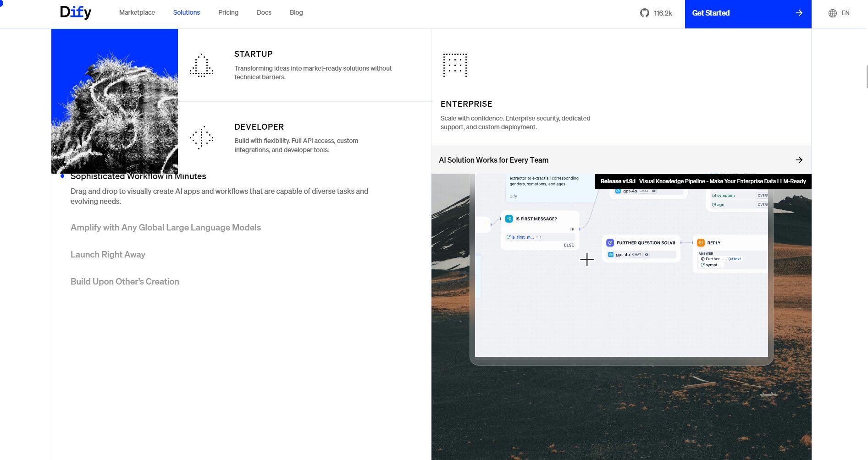Click the Enterprise dotted building icon
This screenshot has width=868, height=460.
(454, 65)
